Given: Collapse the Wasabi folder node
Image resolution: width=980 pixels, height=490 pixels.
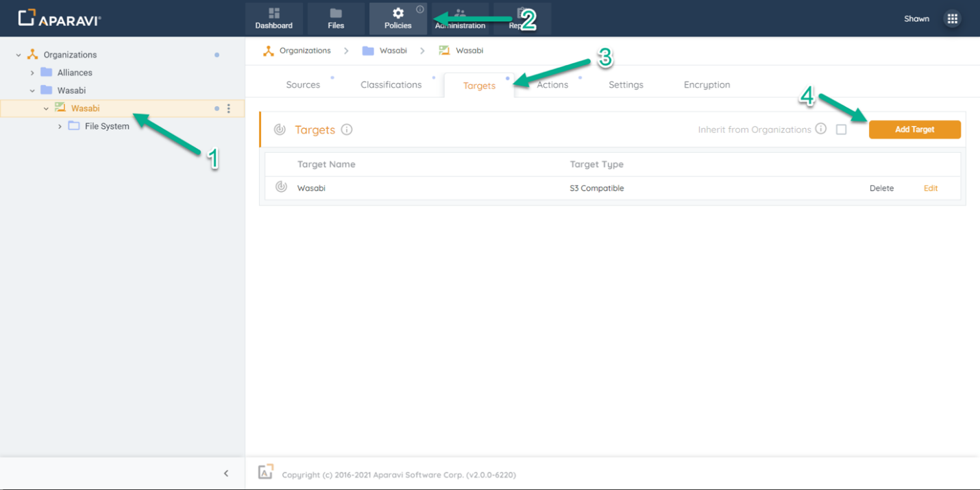Looking at the screenshot, I should click(32, 90).
